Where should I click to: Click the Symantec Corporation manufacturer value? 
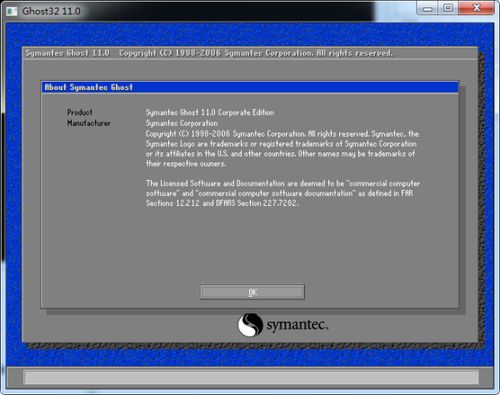click(x=182, y=123)
